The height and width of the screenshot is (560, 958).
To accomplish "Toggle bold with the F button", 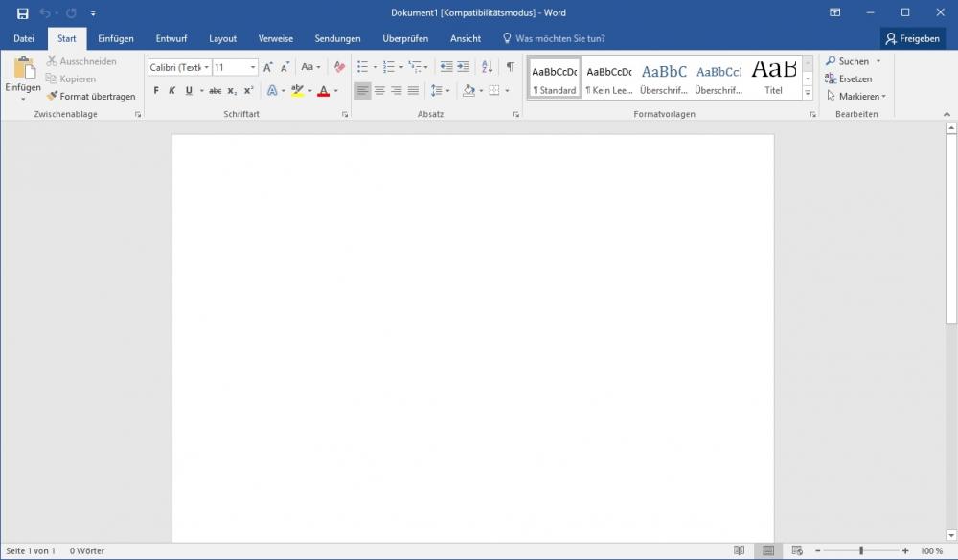I will (156, 91).
